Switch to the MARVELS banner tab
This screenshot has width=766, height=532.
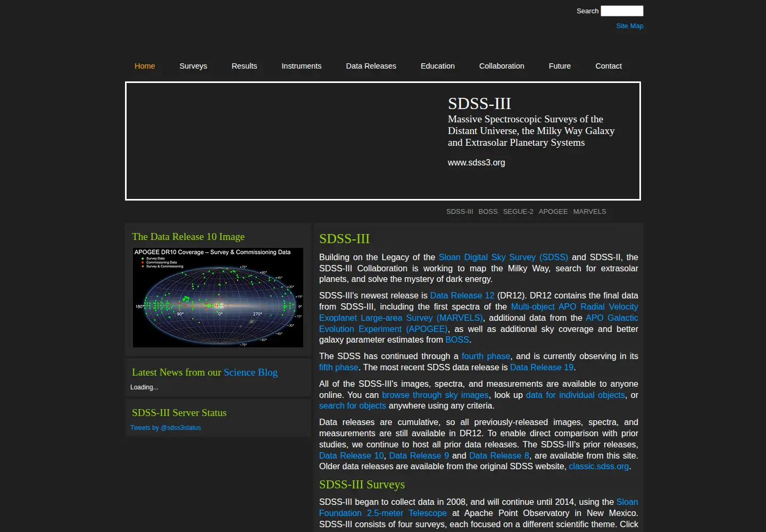pos(589,212)
